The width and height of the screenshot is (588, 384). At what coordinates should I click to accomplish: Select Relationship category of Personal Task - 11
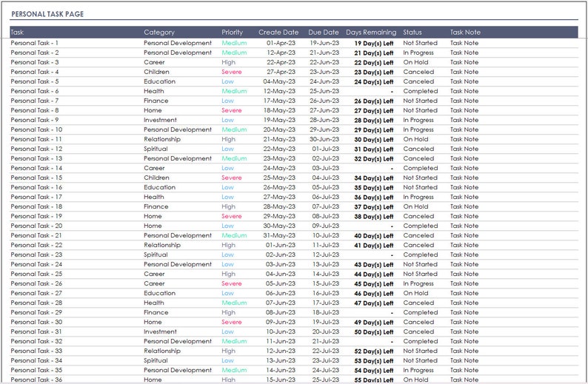click(x=162, y=139)
